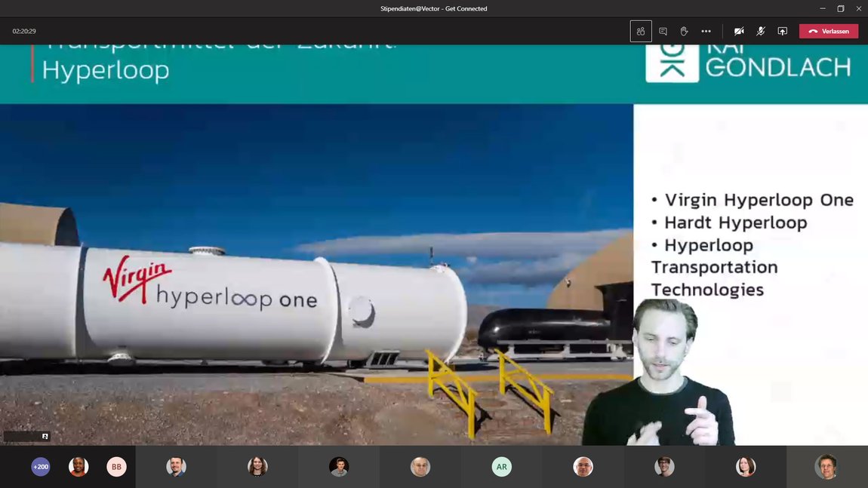Click Kai Gondlach logo on slide
This screenshot has height=488, width=868.
coord(748,63)
